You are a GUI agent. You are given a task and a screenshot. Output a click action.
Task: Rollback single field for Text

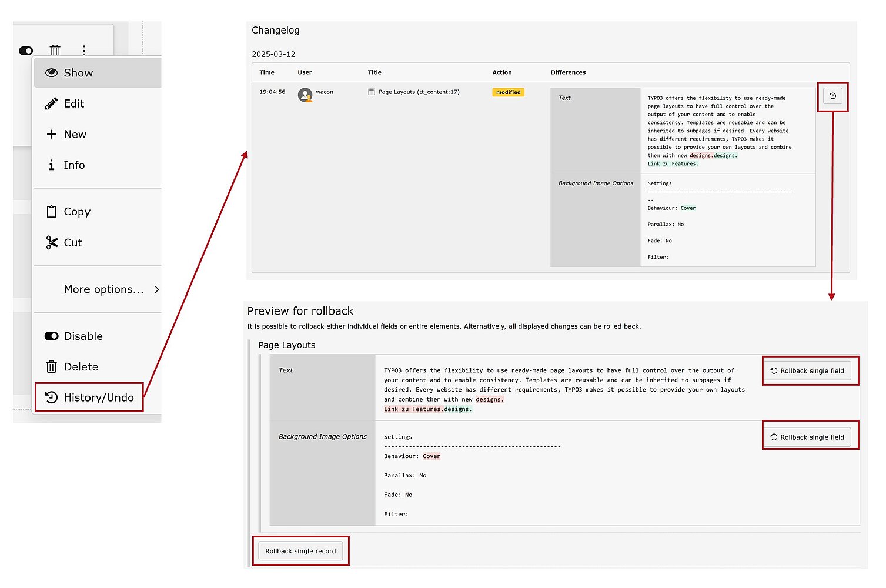pos(807,371)
